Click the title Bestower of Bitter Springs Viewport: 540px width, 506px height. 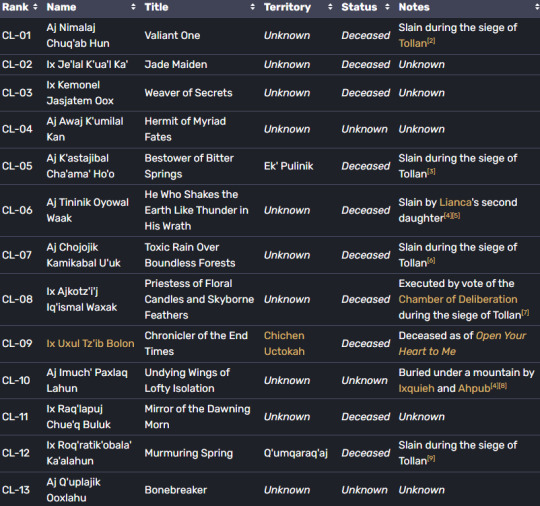[x=189, y=166]
